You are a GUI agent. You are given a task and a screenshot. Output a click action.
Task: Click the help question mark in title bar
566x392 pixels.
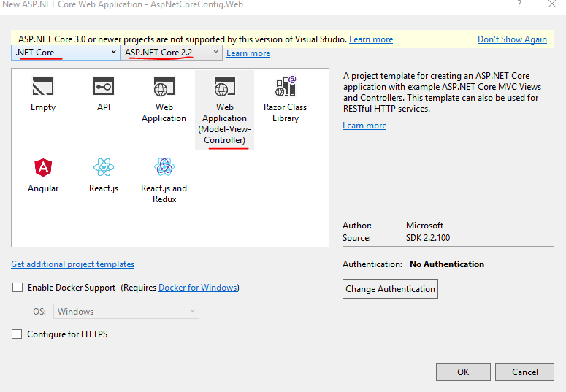click(519, 4)
